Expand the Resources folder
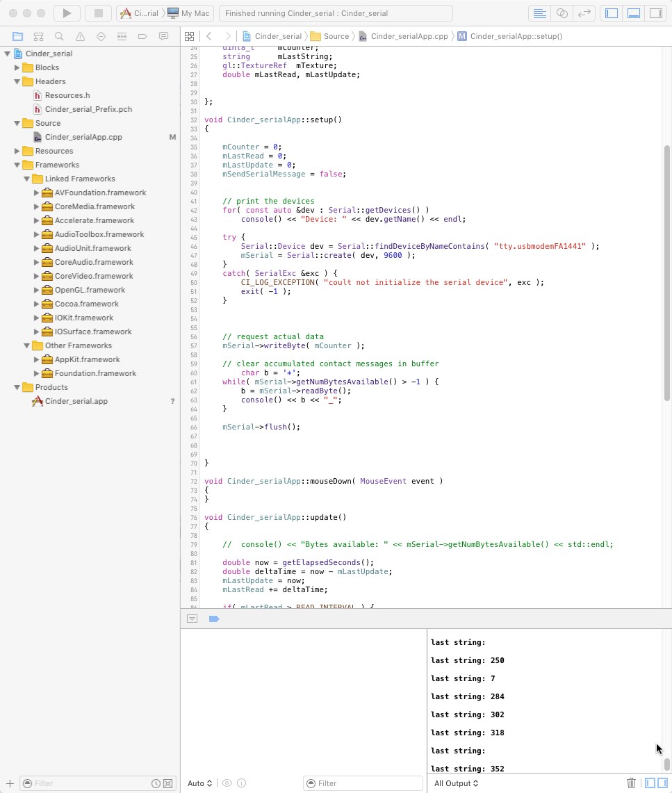Screen dimensions: 672x793 pos(17,151)
